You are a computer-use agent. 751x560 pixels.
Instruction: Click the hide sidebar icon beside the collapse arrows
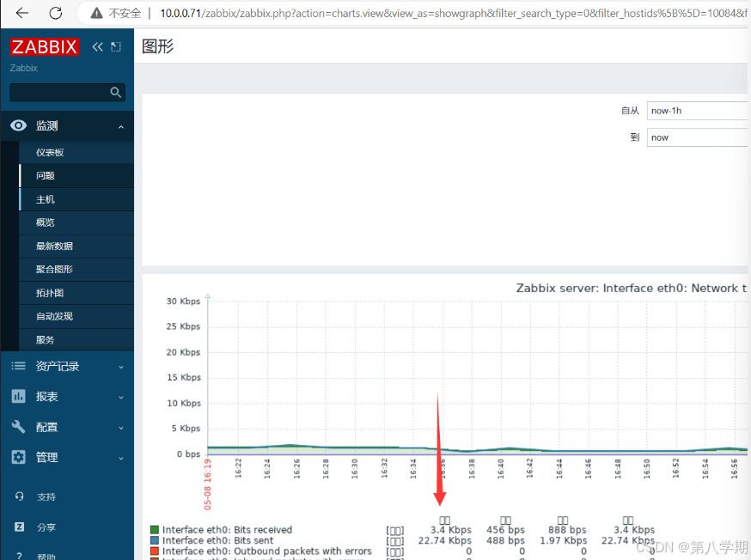[116, 47]
